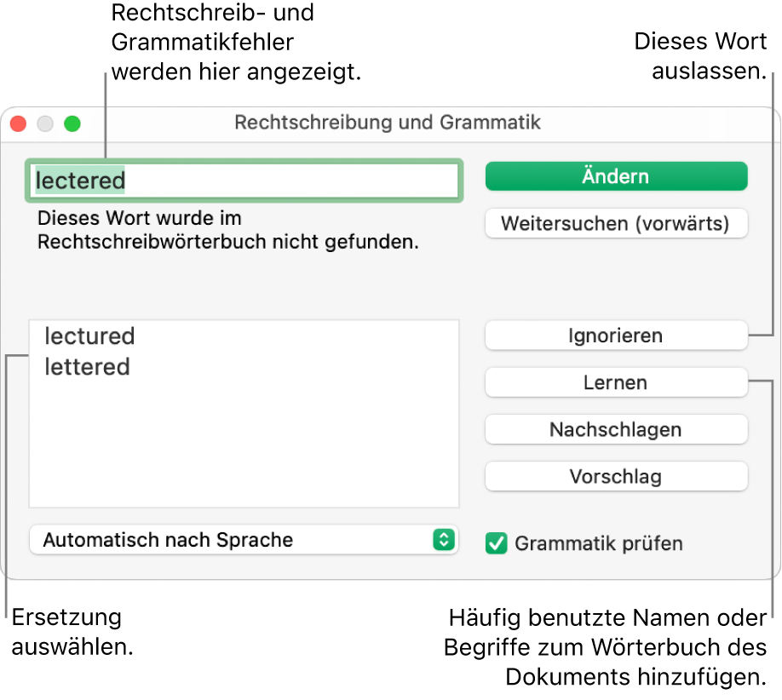The width and height of the screenshot is (782, 700).
Task: Click the green Ändern button
Action: 616,176
